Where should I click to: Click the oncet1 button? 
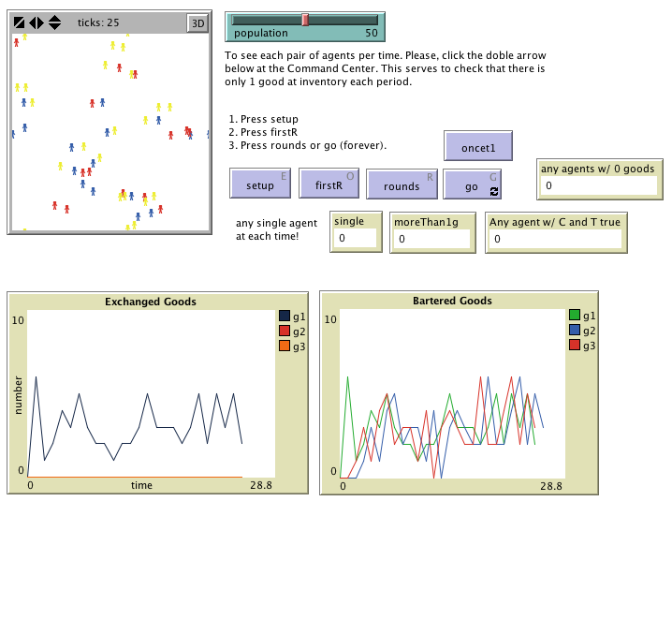477,147
